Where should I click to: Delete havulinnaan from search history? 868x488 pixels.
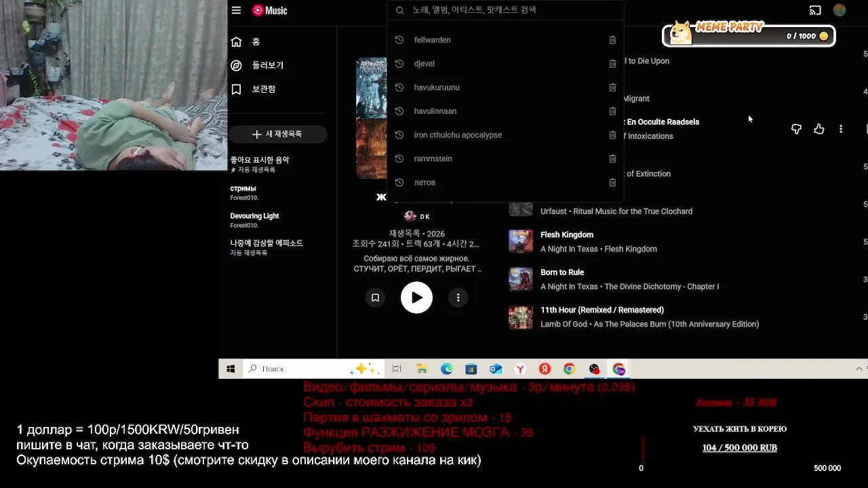click(612, 111)
